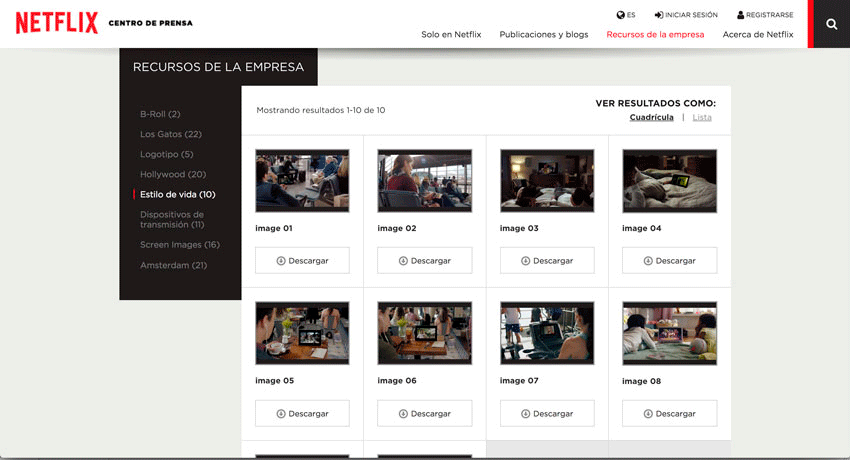Open the image 04 thumbnail
This screenshot has height=460, width=850.
(x=669, y=180)
